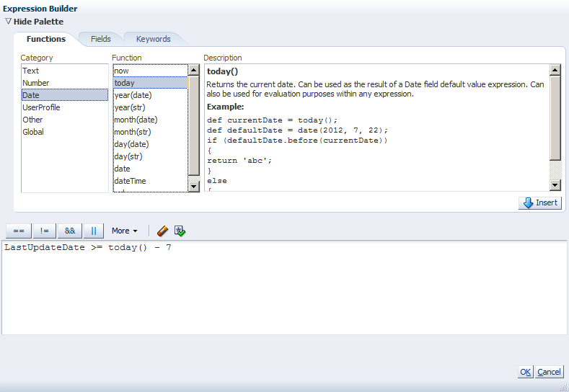This screenshot has height=392, width=569.
Task: Switch to the Keywords tab
Action: click(153, 39)
